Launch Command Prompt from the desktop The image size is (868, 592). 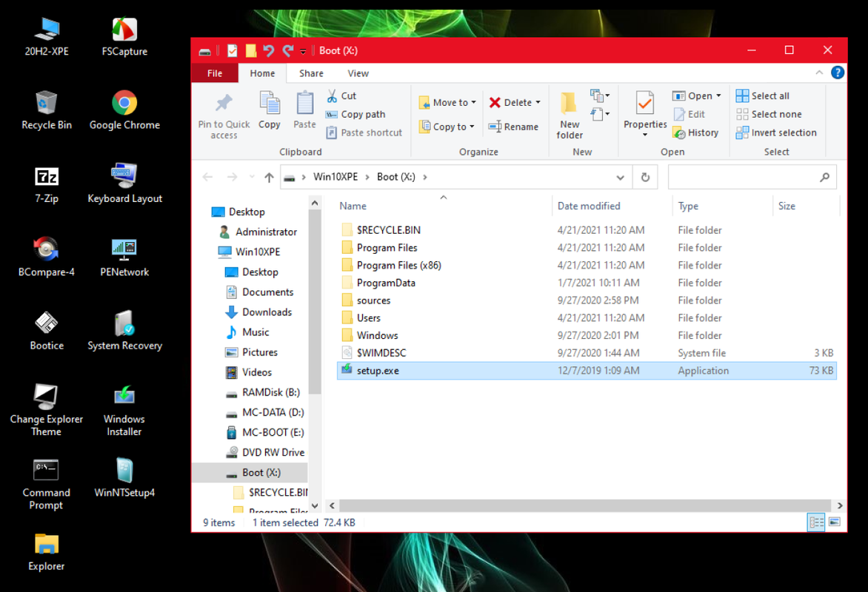click(x=47, y=484)
